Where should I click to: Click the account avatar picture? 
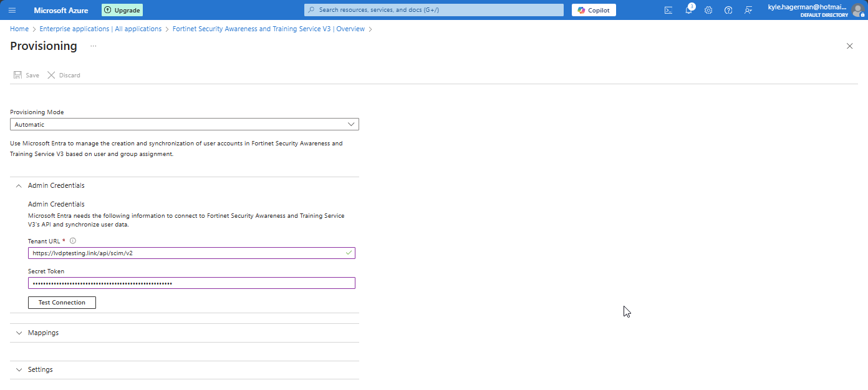[858, 10]
